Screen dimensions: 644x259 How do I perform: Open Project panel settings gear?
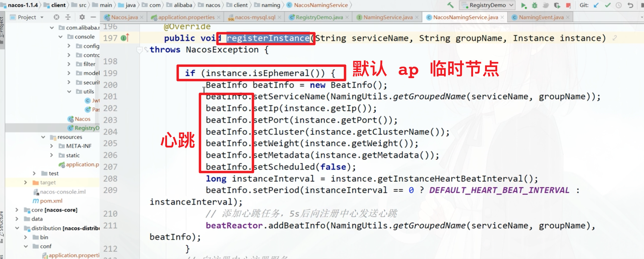(82, 17)
